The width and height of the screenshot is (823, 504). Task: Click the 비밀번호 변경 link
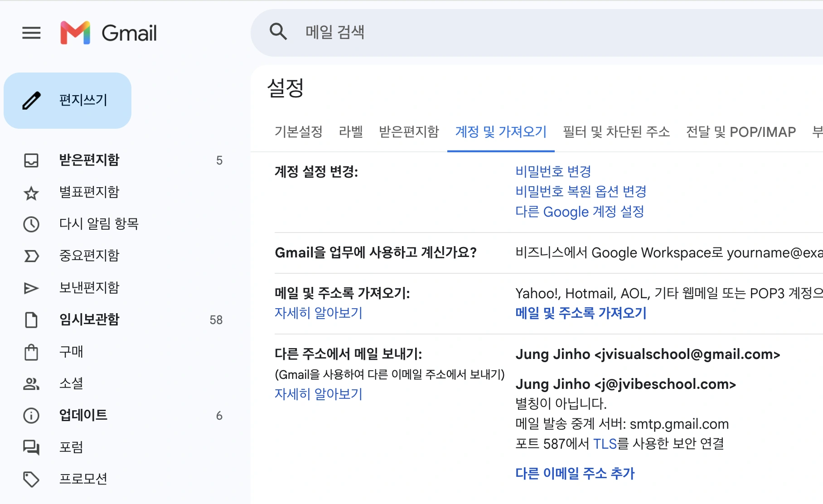(553, 171)
